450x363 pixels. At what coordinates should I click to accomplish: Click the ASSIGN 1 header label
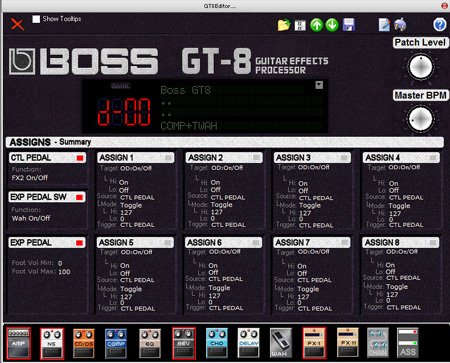(x=116, y=158)
